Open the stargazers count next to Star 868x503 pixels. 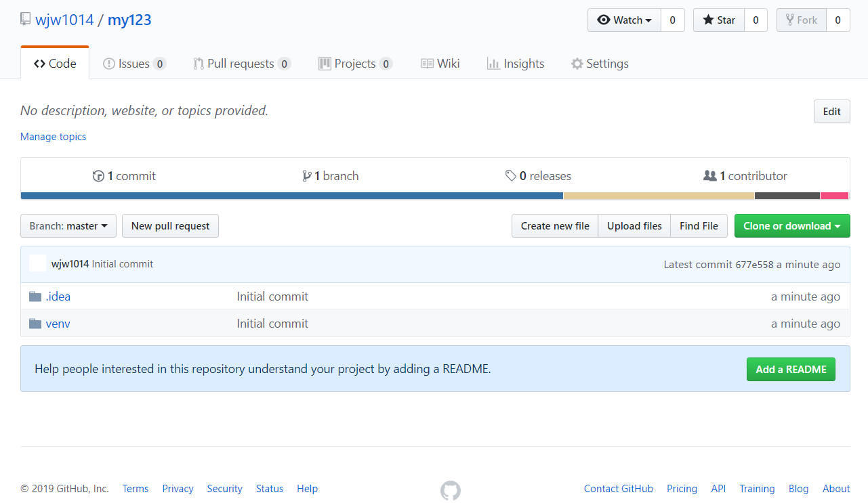[756, 20]
